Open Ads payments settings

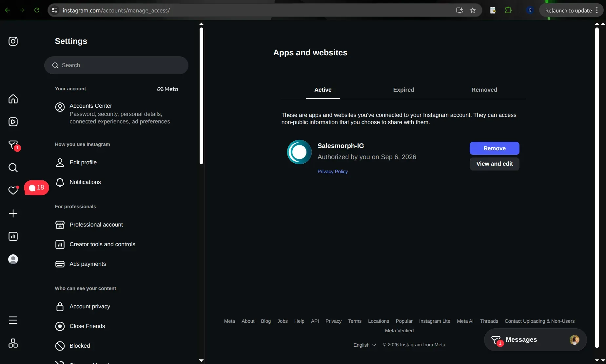(117, 264)
